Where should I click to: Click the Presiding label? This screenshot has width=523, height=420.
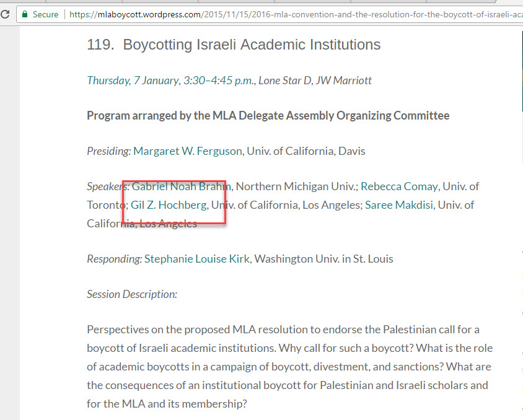(x=108, y=151)
